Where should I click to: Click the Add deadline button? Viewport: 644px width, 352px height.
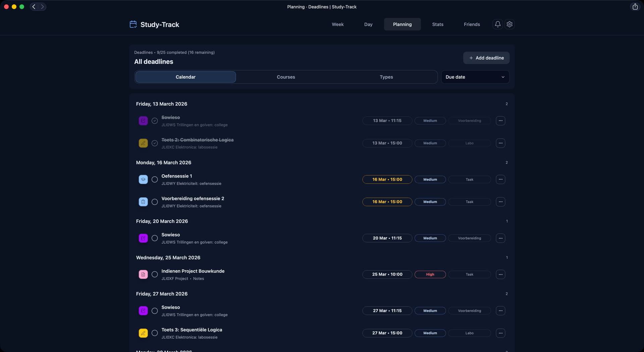[x=486, y=58]
